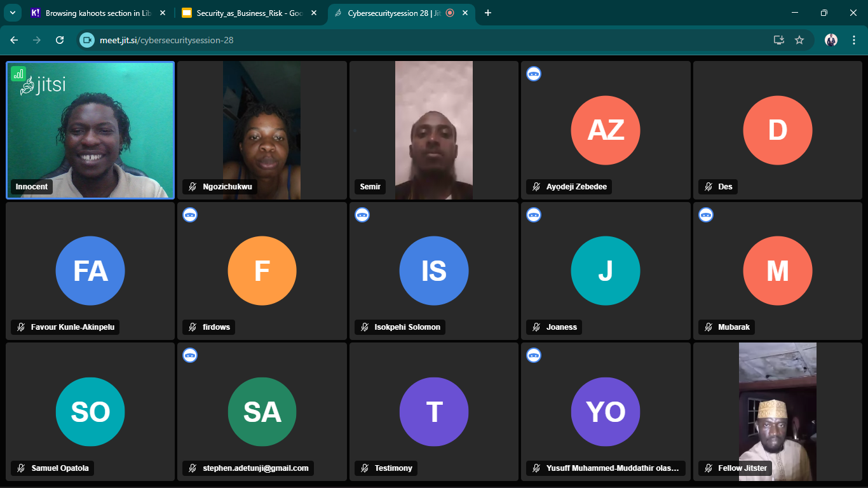868x488 pixels.
Task: Click the blue status badge on firdows' tile
Action: pyautogui.click(x=190, y=215)
